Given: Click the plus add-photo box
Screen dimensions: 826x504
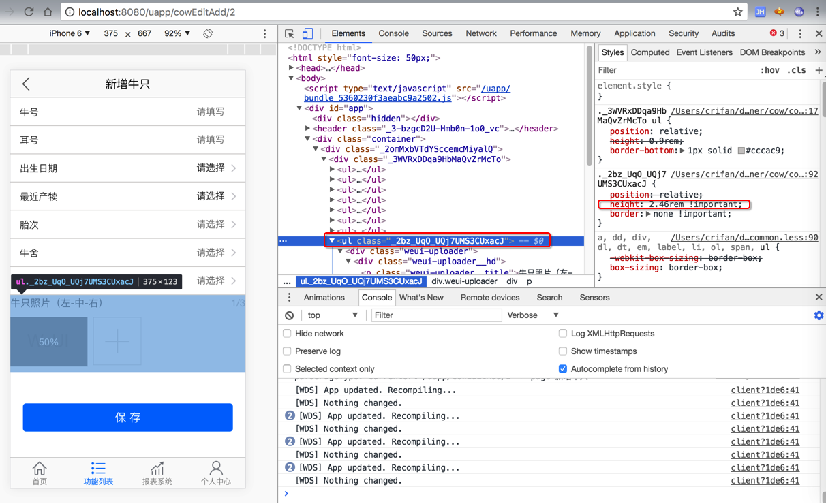Looking at the screenshot, I should point(117,341).
